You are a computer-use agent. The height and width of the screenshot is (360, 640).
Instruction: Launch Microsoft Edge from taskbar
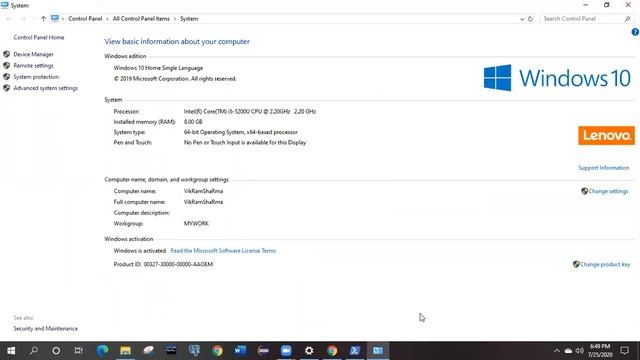102,351
